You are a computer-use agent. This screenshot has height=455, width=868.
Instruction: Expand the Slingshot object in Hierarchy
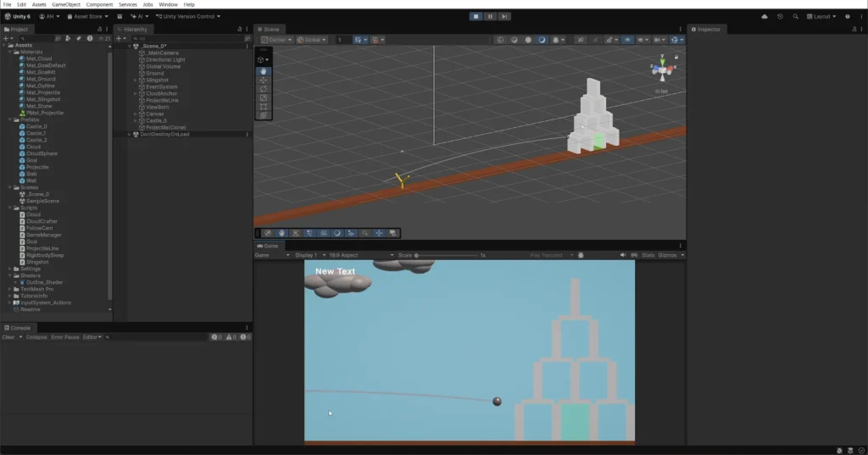pos(136,80)
